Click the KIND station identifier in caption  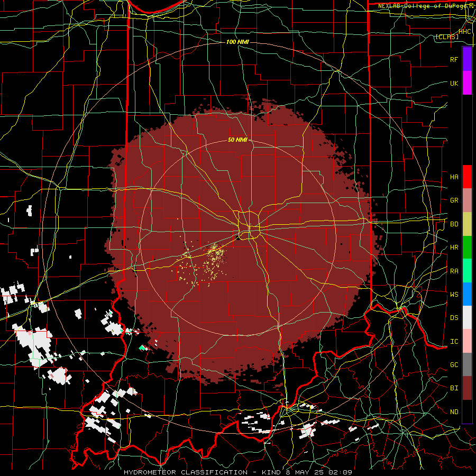(271, 472)
